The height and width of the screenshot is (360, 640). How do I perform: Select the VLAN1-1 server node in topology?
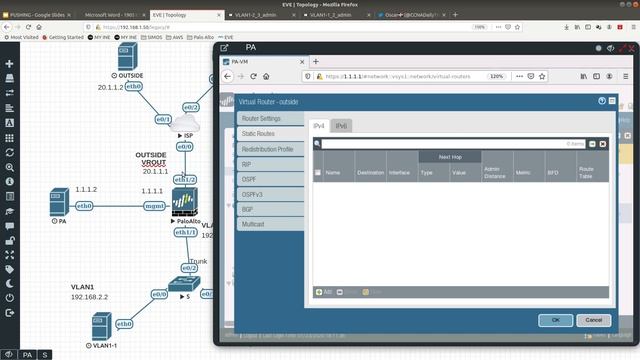pos(102,326)
